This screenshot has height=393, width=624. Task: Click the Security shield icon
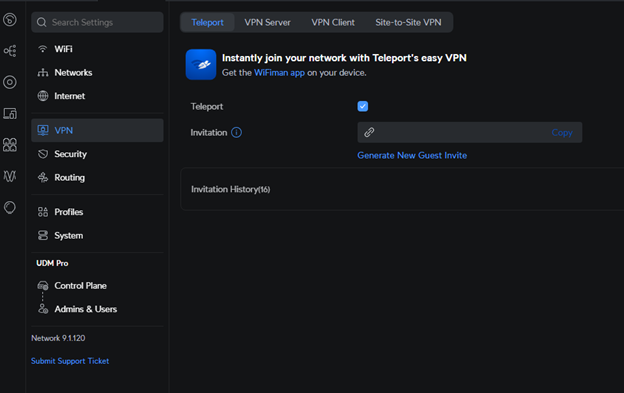click(43, 154)
